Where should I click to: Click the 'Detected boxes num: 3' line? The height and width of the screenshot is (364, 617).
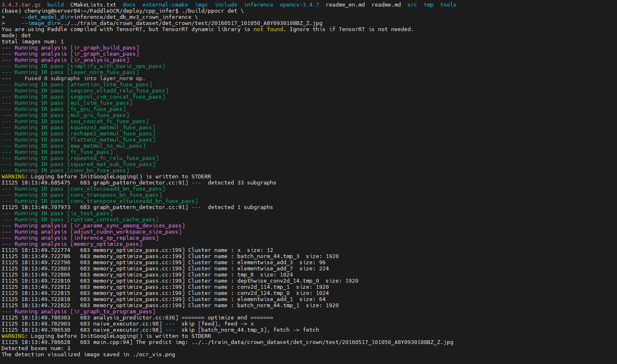click(x=36, y=348)
